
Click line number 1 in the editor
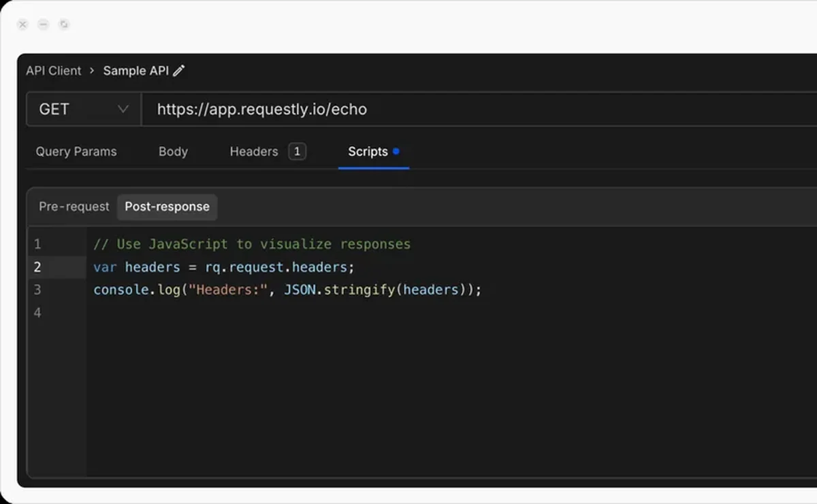[x=37, y=243]
